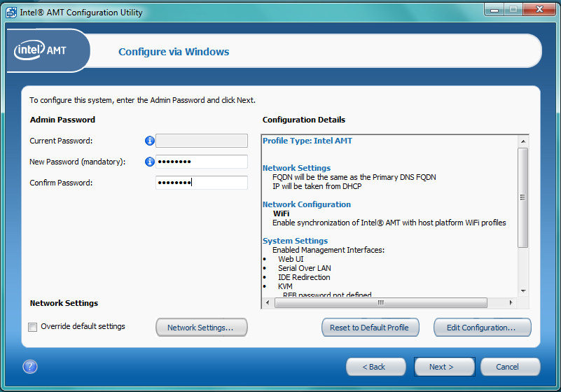This screenshot has width=561, height=392.
Task: Click the horizontal scrollbar thumb in details
Action: [381, 302]
